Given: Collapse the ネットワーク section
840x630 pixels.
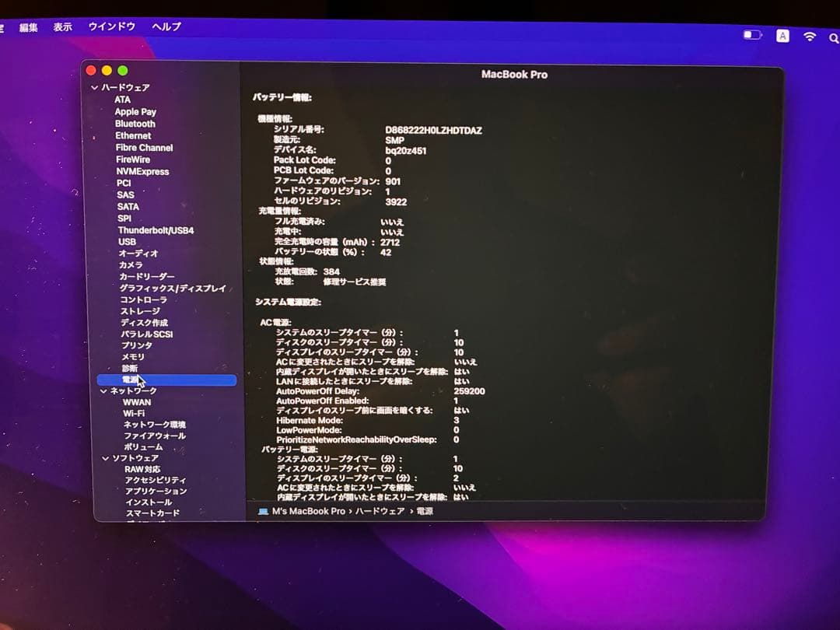Looking at the screenshot, I should [x=102, y=392].
